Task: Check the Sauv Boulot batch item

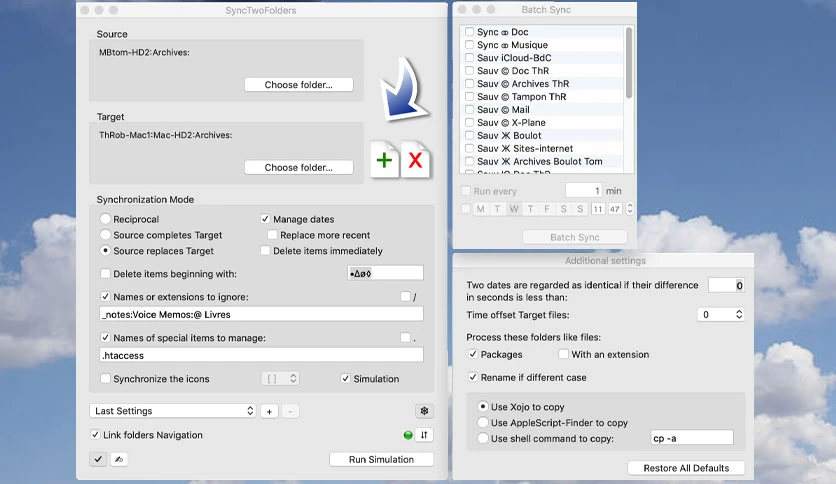Action: pyautogui.click(x=469, y=135)
